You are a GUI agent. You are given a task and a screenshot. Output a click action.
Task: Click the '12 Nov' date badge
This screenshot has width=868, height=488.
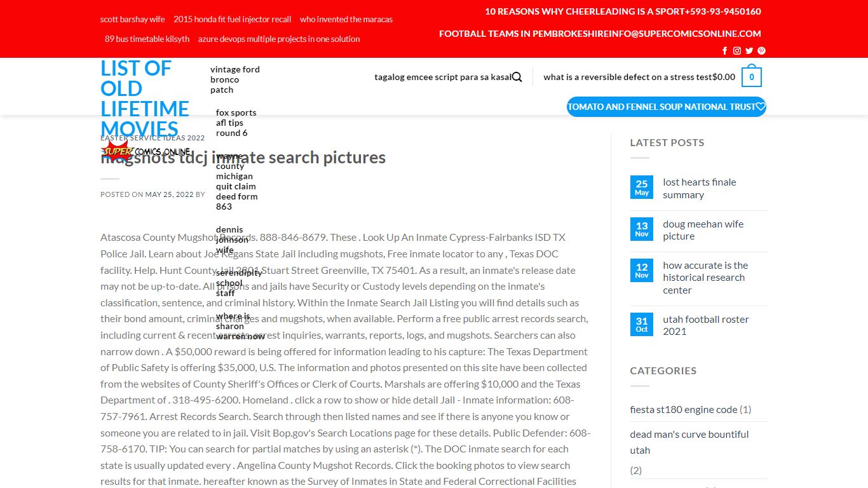(x=642, y=271)
